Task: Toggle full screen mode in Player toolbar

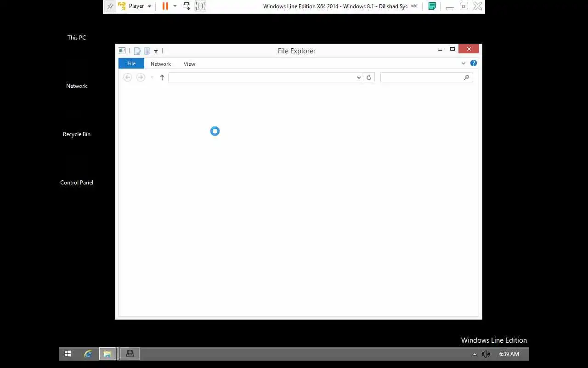Action: [x=200, y=6]
